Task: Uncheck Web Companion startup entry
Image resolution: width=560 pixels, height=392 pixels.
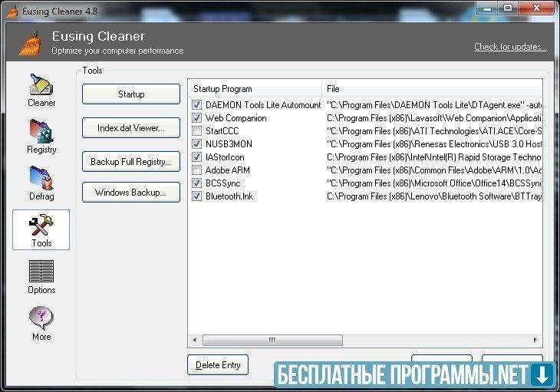Action: coord(196,117)
